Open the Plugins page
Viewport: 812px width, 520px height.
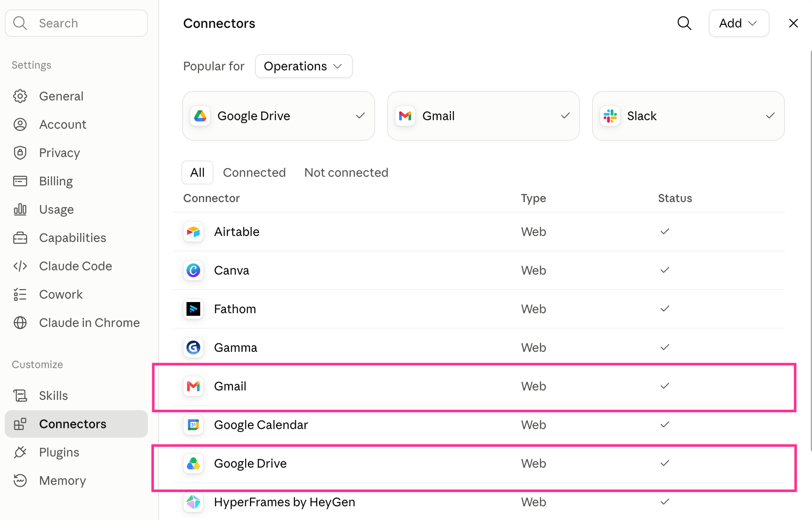pyautogui.click(x=76, y=452)
